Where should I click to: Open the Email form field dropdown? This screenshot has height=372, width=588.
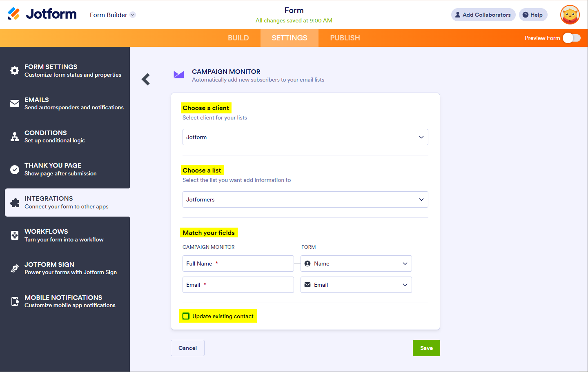(356, 285)
